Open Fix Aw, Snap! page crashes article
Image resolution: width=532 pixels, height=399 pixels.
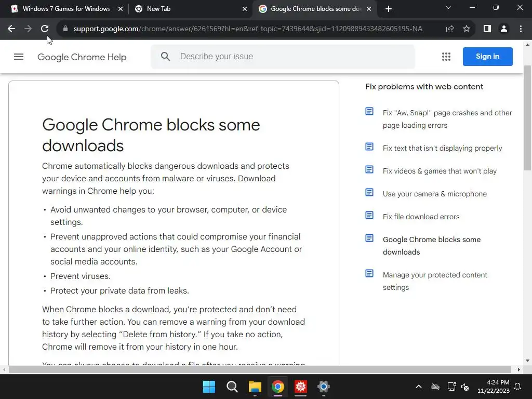pos(447,119)
